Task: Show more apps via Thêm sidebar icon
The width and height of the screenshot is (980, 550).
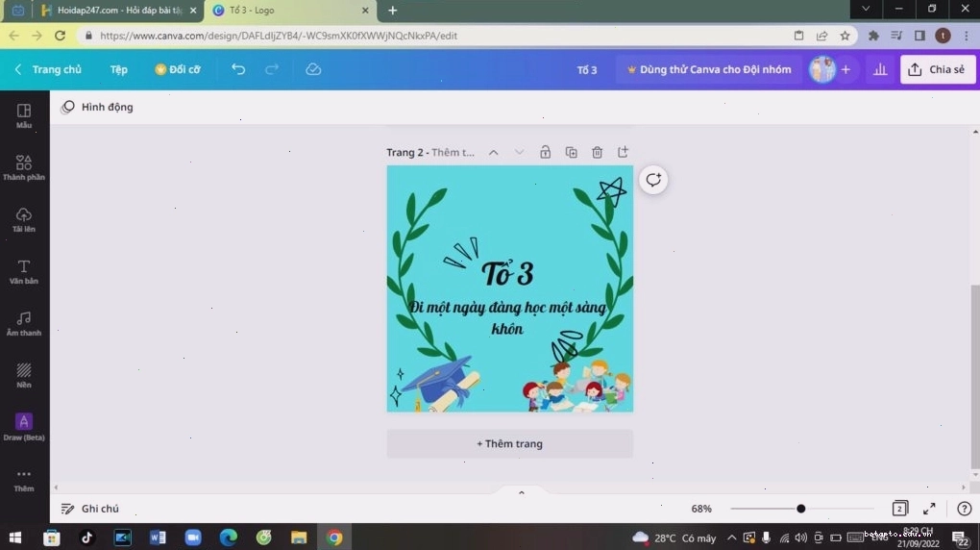Action: pyautogui.click(x=24, y=480)
